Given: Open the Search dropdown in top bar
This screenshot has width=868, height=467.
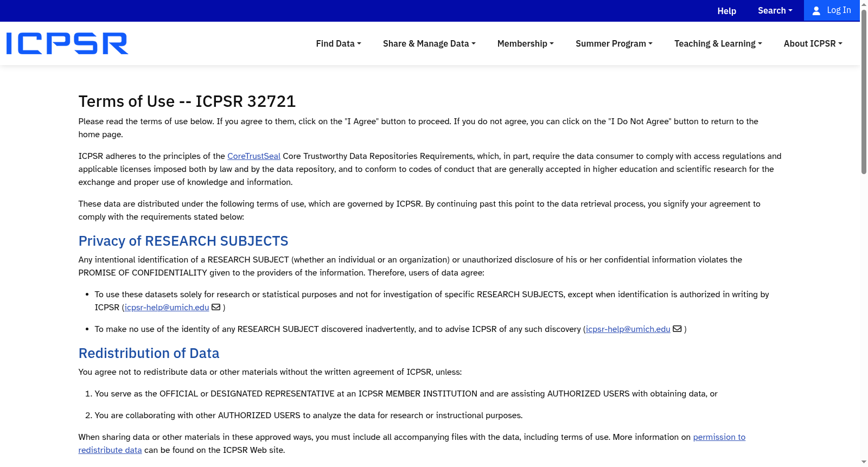Looking at the screenshot, I should pos(775,10).
